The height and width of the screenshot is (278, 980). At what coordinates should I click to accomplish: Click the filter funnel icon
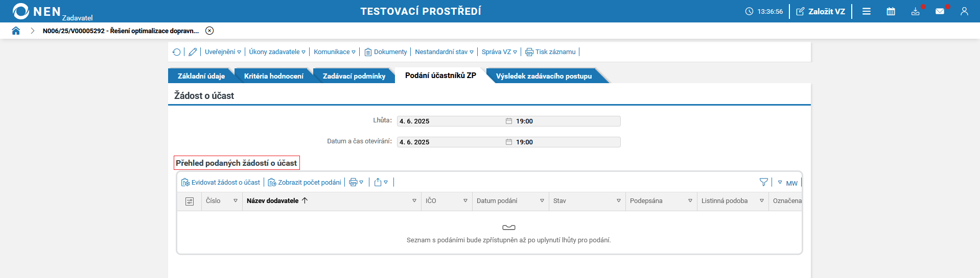764,182
